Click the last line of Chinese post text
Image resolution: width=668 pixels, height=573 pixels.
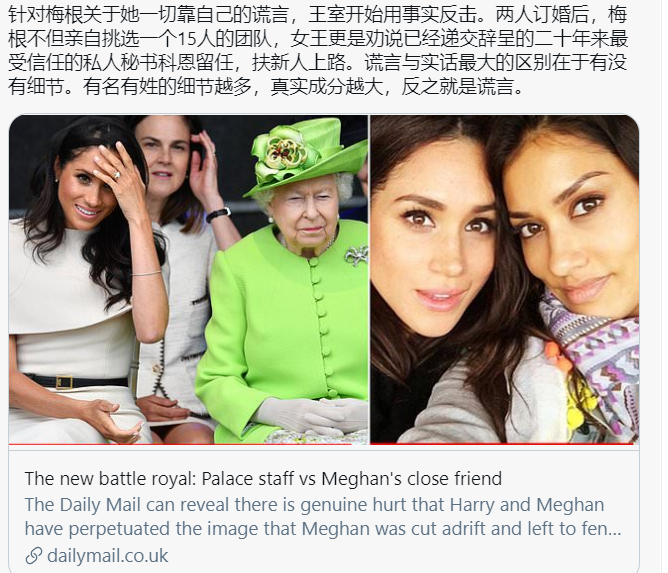click(x=265, y=87)
